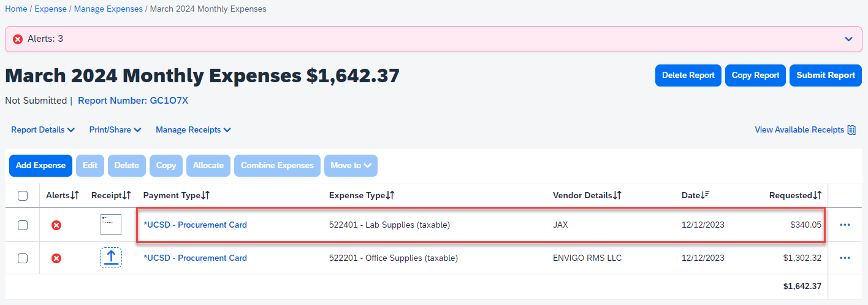The width and height of the screenshot is (868, 305).
Task: Click upload receipt icon for ENVIGO expense
Action: pos(111,258)
